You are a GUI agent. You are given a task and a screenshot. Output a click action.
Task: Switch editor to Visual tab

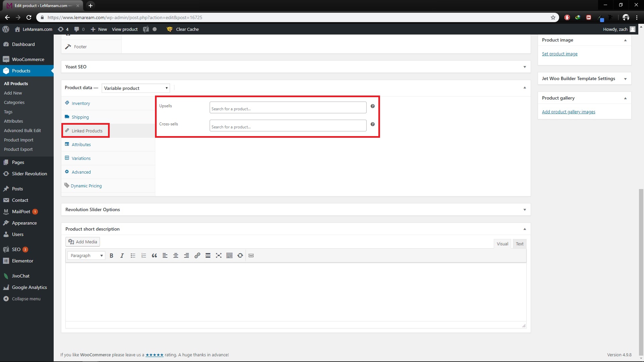(502, 244)
